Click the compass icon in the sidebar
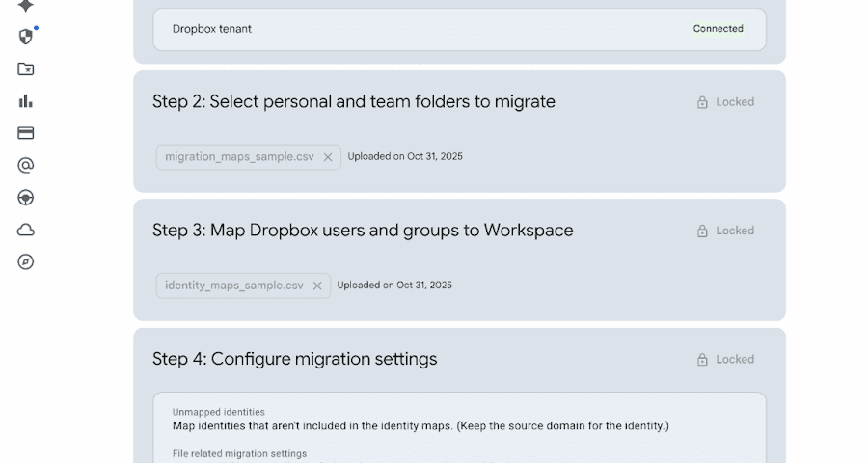Viewport: 868px width, 463px height. pyautogui.click(x=26, y=262)
